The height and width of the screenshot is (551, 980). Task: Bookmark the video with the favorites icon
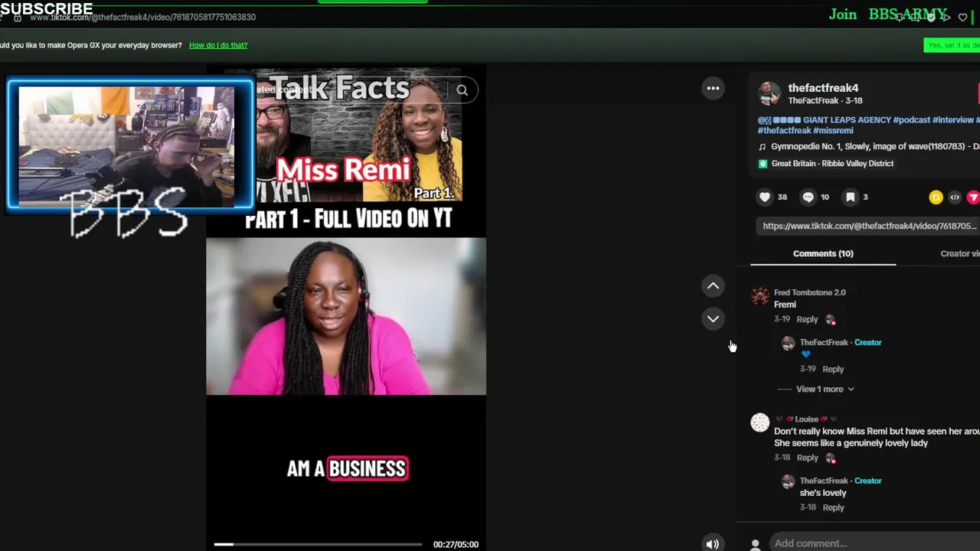pos(850,197)
